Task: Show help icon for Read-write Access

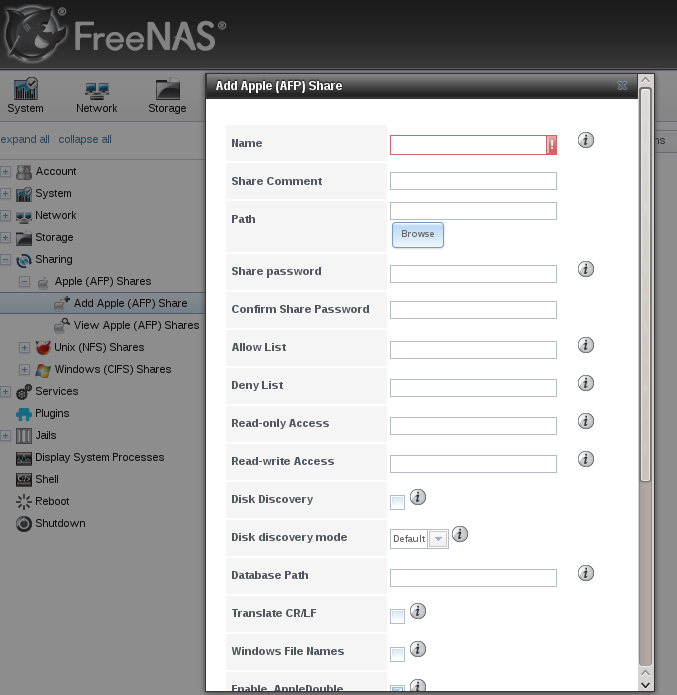Action: coord(586,459)
